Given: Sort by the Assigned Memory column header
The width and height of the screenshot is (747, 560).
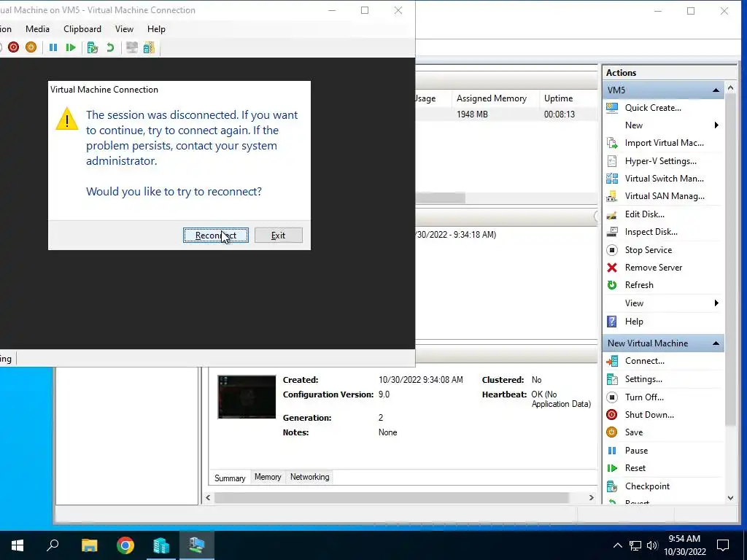Looking at the screenshot, I should click(x=495, y=98).
